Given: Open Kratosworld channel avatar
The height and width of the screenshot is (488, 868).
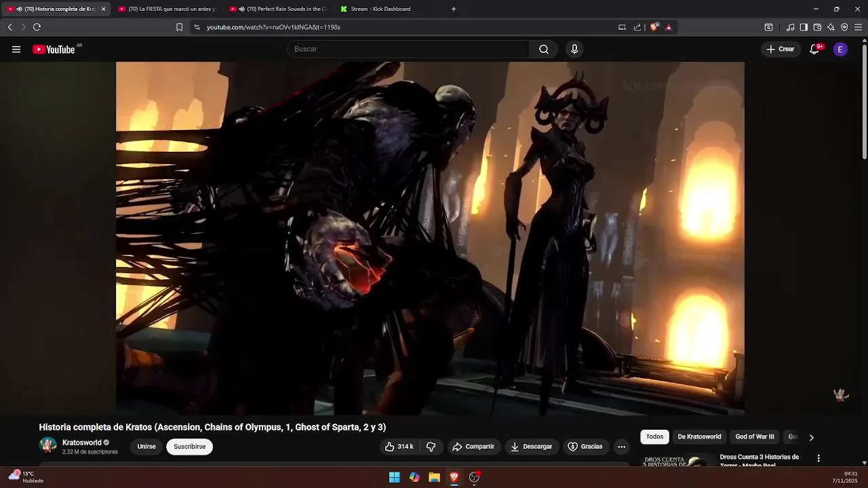Looking at the screenshot, I should click(48, 445).
